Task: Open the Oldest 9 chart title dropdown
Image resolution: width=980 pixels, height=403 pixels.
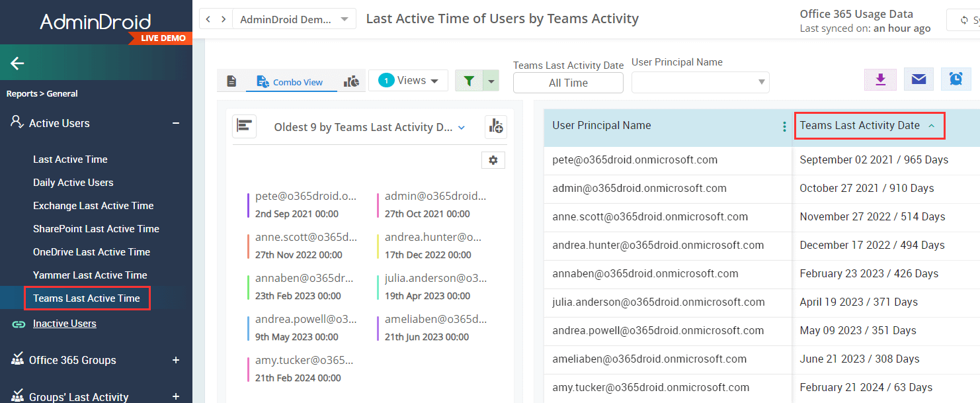Action: coord(368,126)
